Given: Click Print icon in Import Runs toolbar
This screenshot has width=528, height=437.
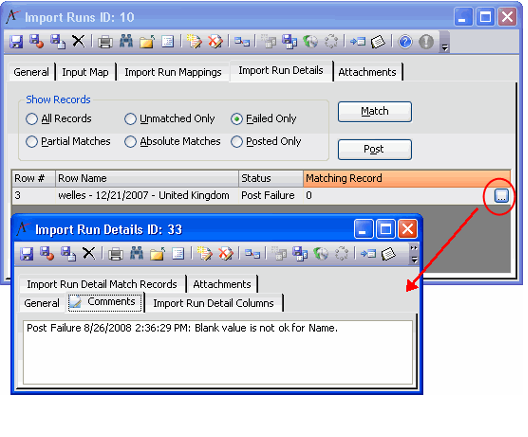Looking at the screenshot, I should pos(105,42).
